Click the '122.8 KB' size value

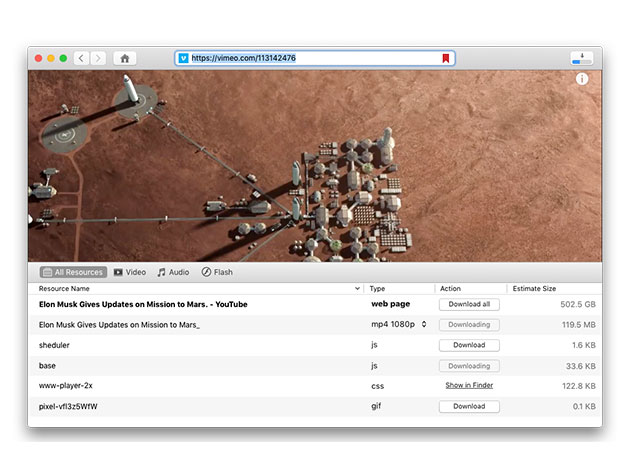(x=579, y=386)
